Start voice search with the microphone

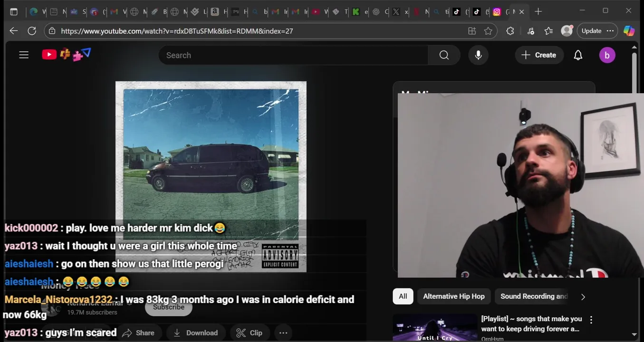click(x=478, y=55)
